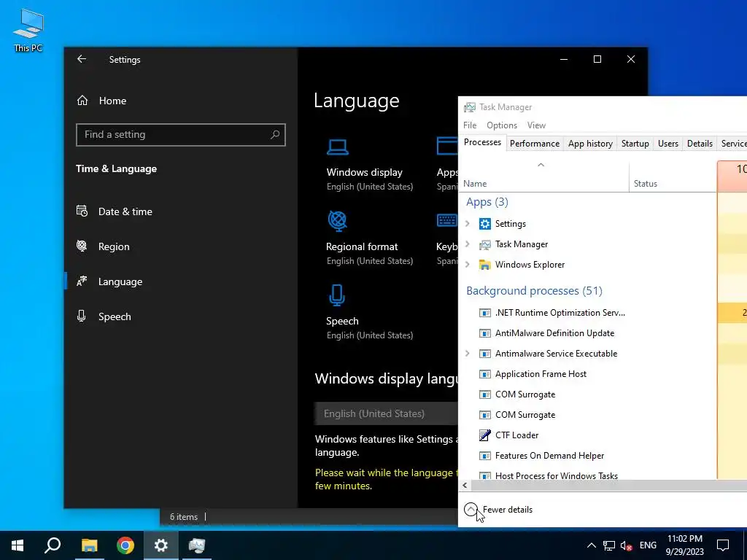Switch to Settings via taskbar gear
The height and width of the screenshot is (560, 747).
click(x=161, y=545)
